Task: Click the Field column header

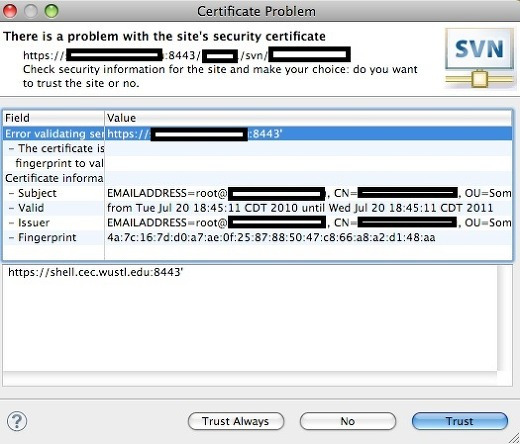Action: pos(54,118)
